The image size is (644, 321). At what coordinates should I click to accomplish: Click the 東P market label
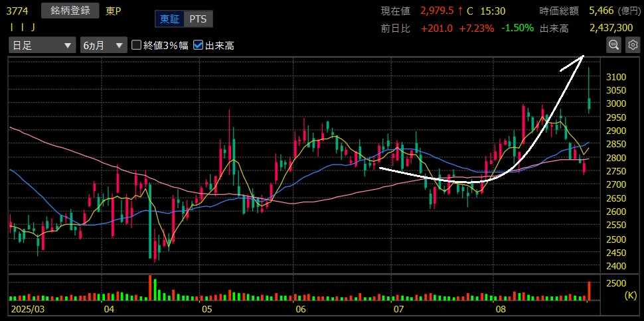(x=114, y=11)
